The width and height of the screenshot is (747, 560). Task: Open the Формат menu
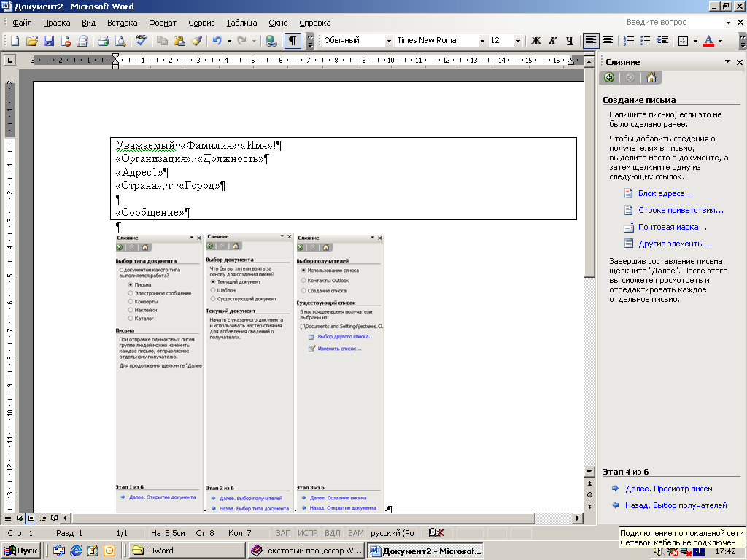(x=163, y=23)
